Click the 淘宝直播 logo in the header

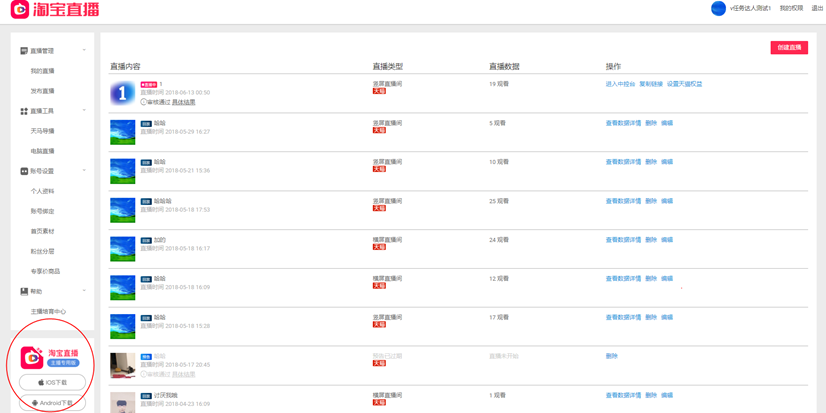pyautogui.click(x=55, y=9)
